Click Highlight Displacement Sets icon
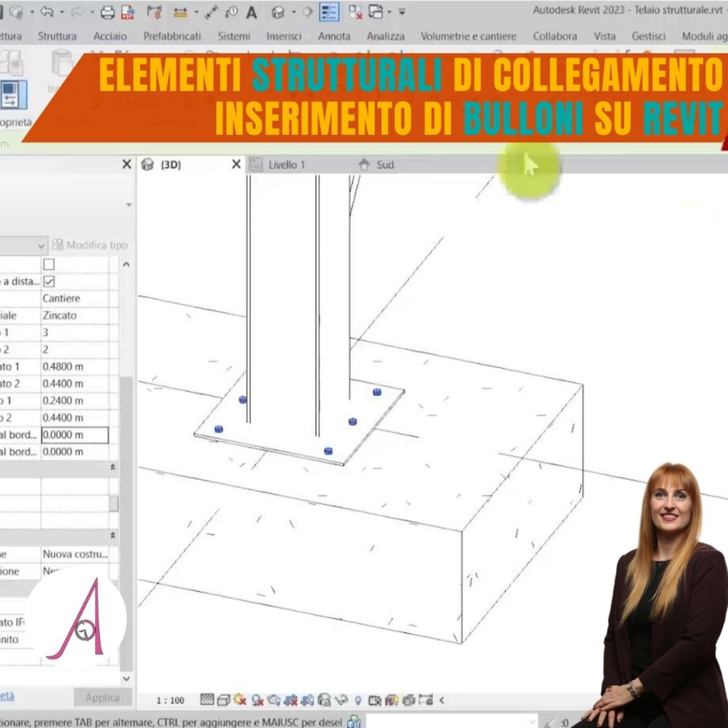728x728 pixels. [x=408, y=700]
